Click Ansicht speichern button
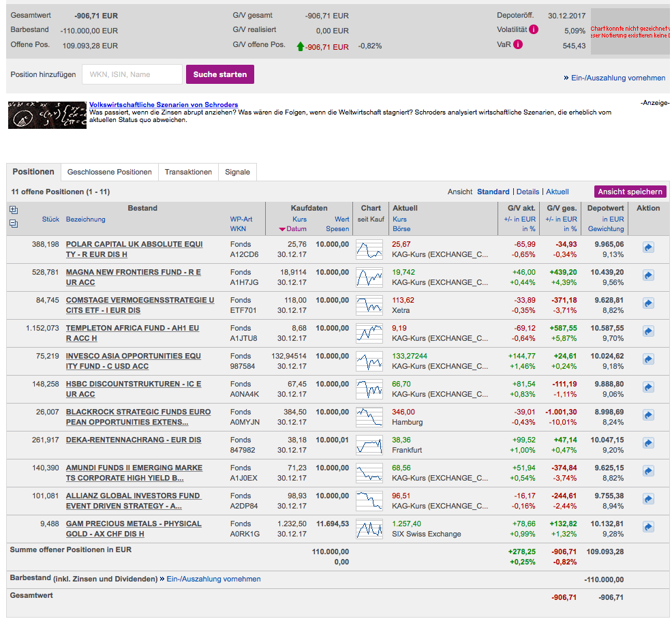This screenshot has width=672, height=619. click(630, 192)
